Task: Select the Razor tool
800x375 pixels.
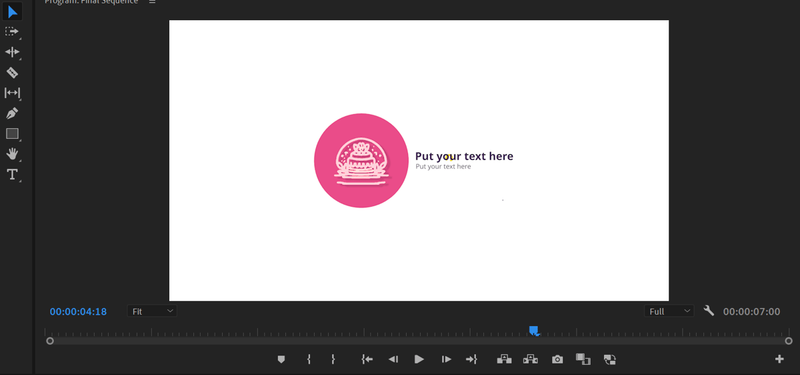Action: click(12, 72)
